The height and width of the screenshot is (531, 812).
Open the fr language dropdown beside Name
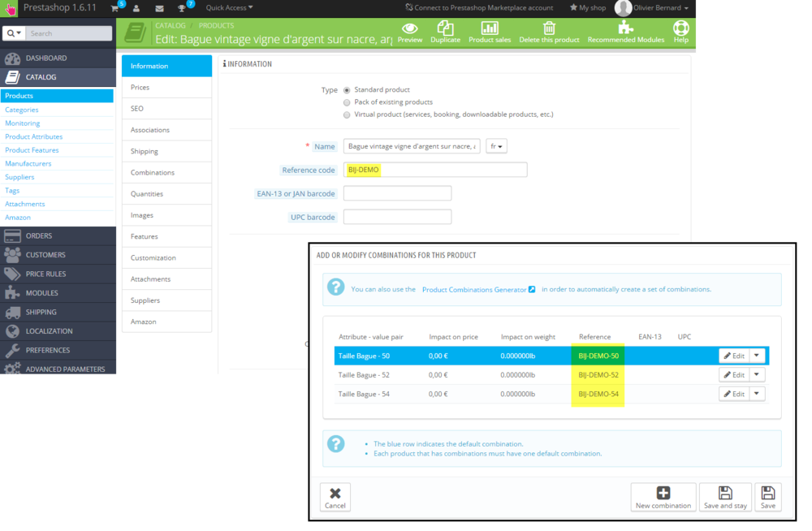click(496, 147)
